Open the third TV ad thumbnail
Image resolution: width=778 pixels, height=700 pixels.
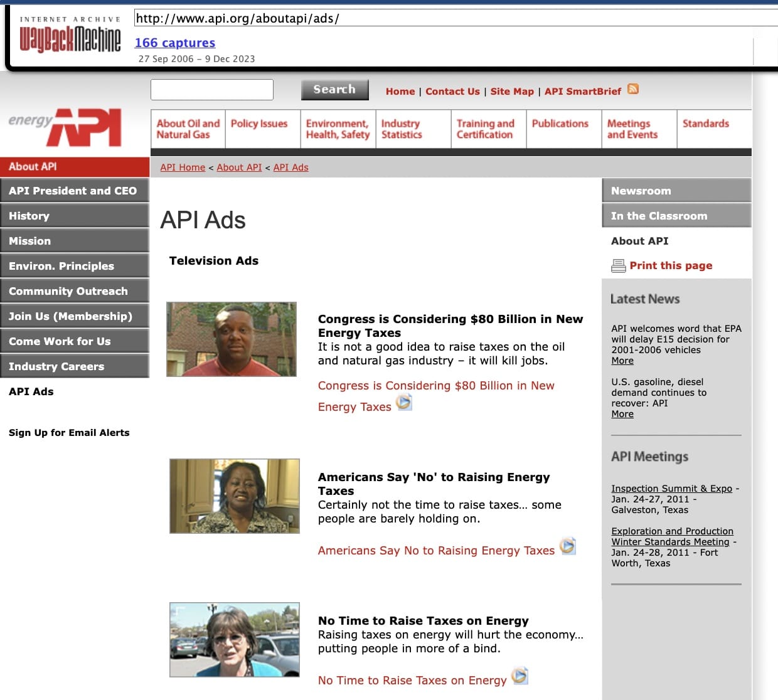click(x=235, y=640)
